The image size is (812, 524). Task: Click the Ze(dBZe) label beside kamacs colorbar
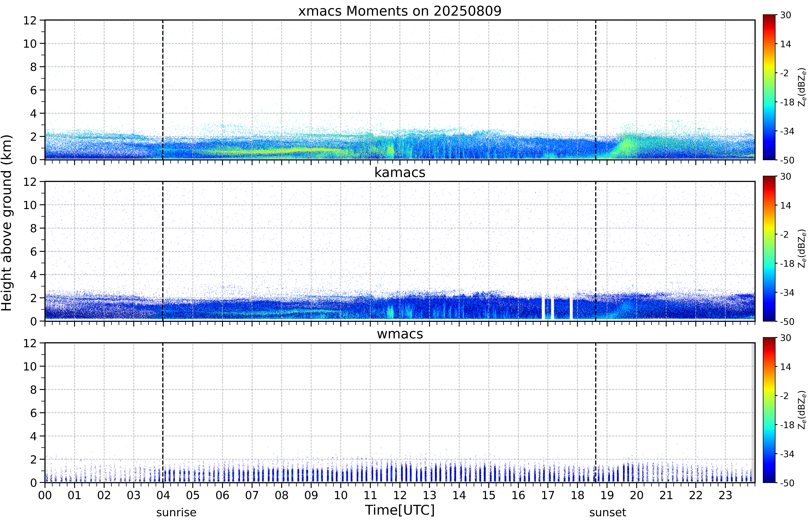[x=802, y=249]
